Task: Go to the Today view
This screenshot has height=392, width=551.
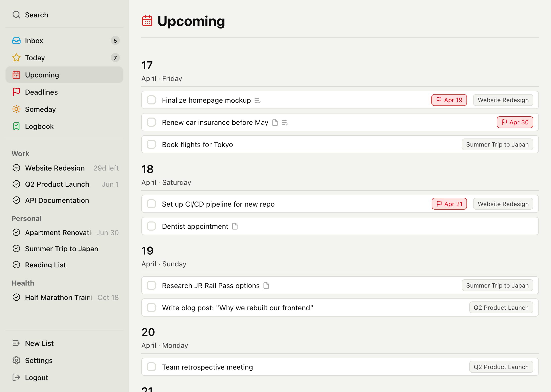Action: (64, 58)
